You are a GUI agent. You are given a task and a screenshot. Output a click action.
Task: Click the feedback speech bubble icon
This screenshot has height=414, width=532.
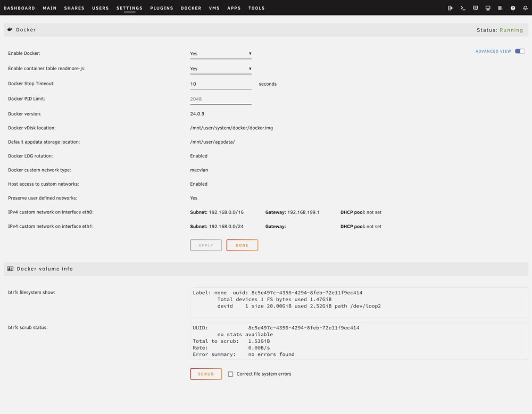pos(475,8)
